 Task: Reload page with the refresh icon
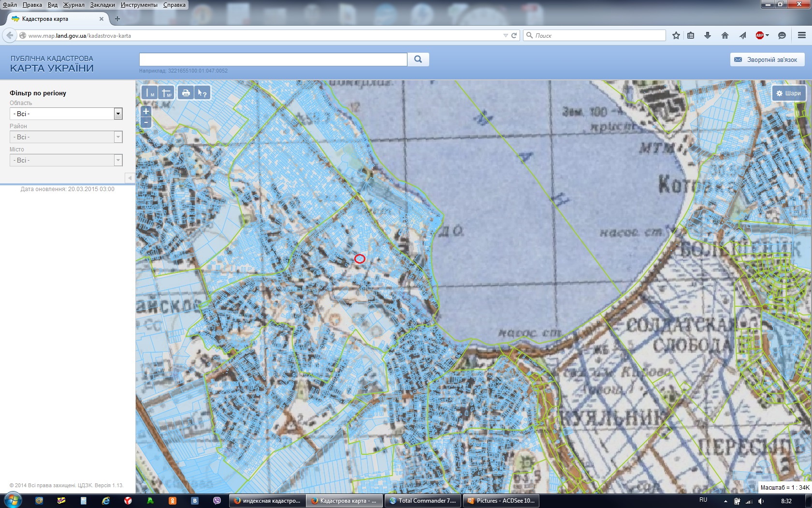point(514,35)
